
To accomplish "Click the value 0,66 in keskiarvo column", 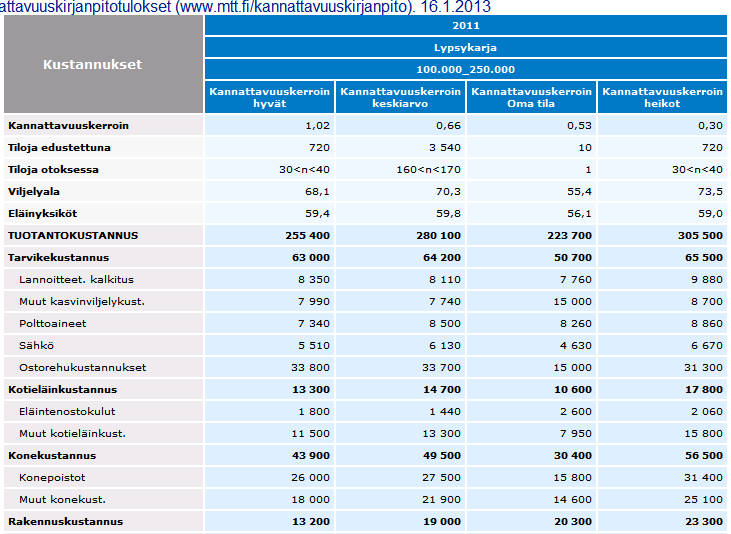I will pos(448,126).
